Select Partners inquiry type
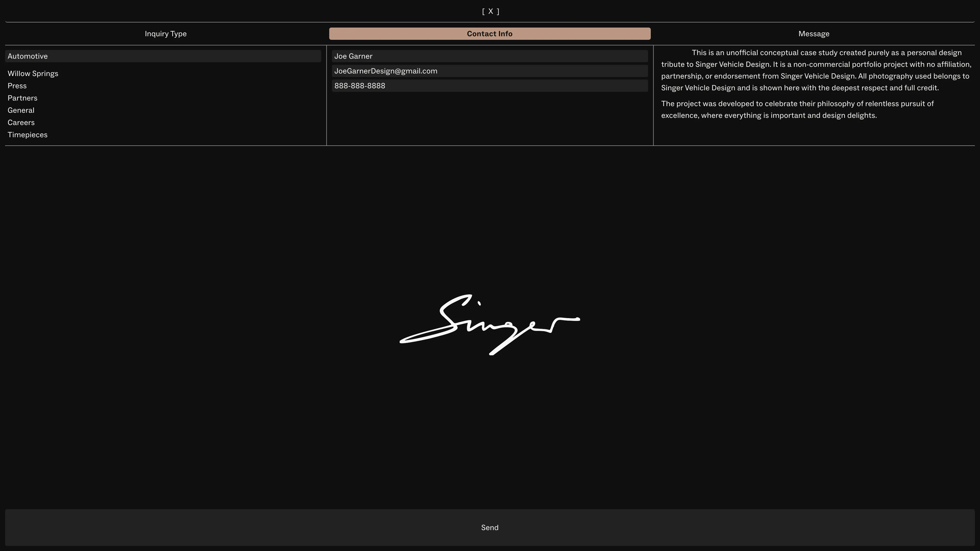The height and width of the screenshot is (551, 980). pos(22,98)
